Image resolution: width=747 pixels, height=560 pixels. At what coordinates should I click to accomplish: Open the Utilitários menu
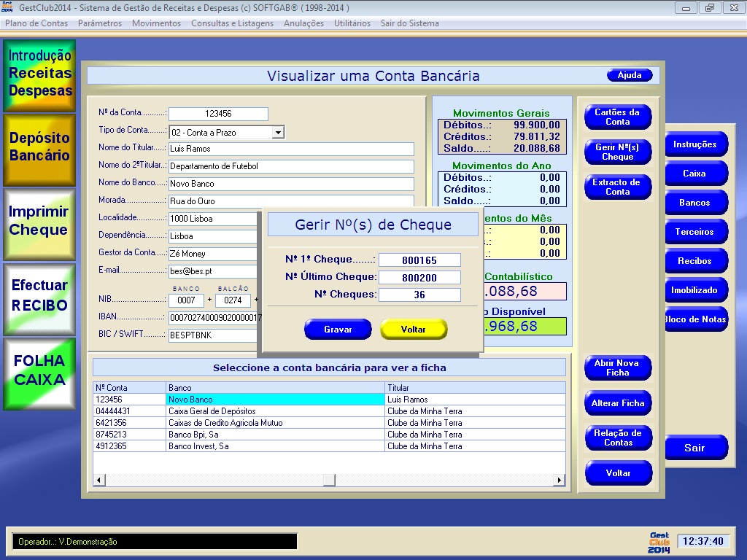click(352, 23)
